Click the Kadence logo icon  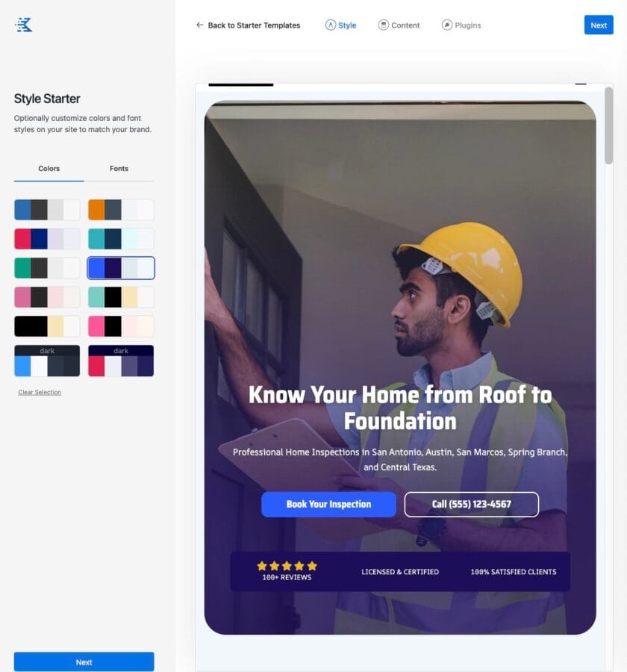[24, 25]
